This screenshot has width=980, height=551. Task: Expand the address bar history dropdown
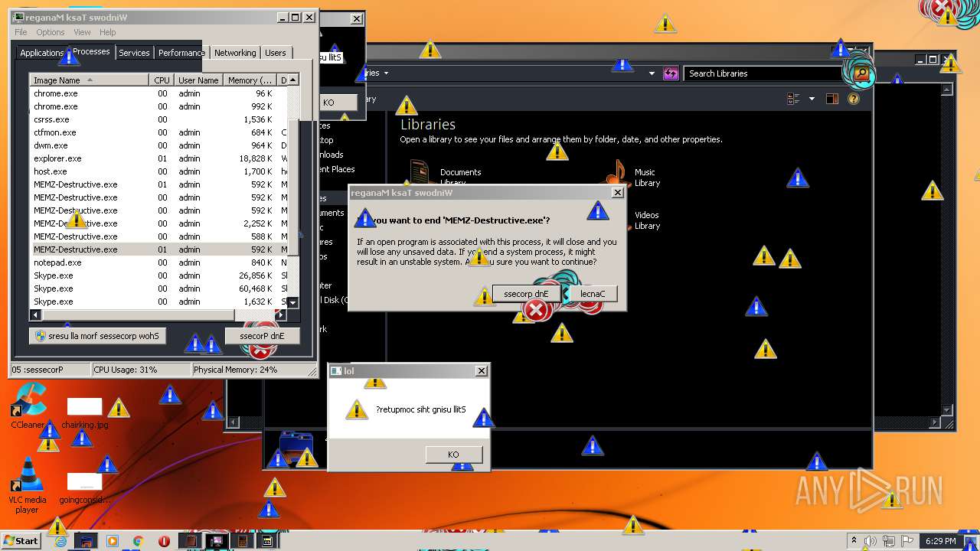click(652, 73)
